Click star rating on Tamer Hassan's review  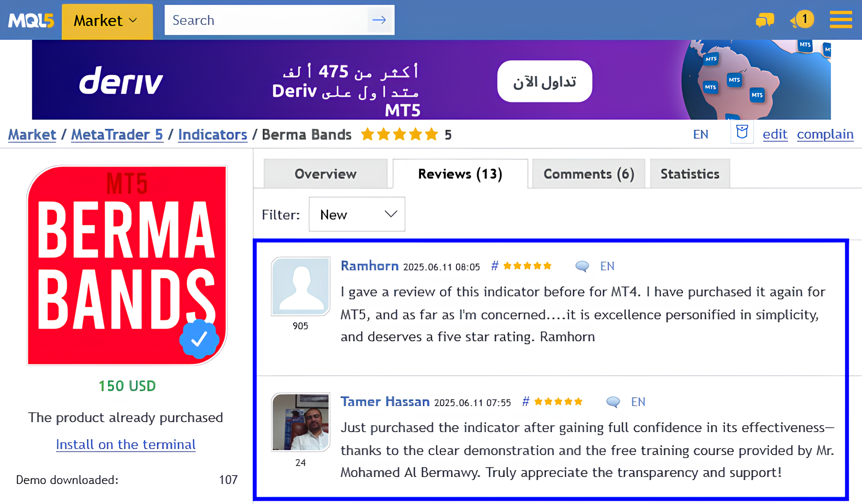(558, 402)
